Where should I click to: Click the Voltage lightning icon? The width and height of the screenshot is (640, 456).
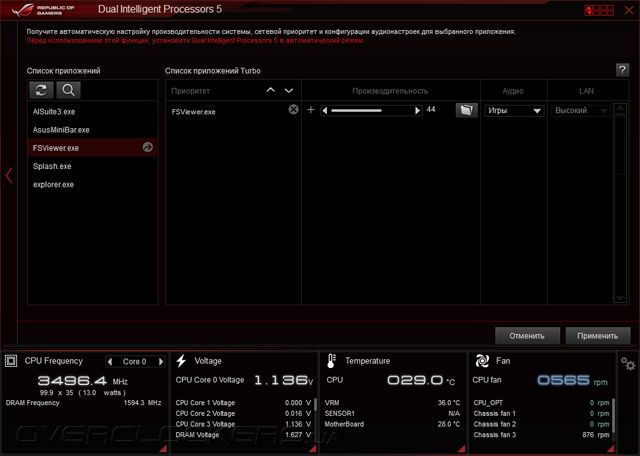[x=181, y=361]
